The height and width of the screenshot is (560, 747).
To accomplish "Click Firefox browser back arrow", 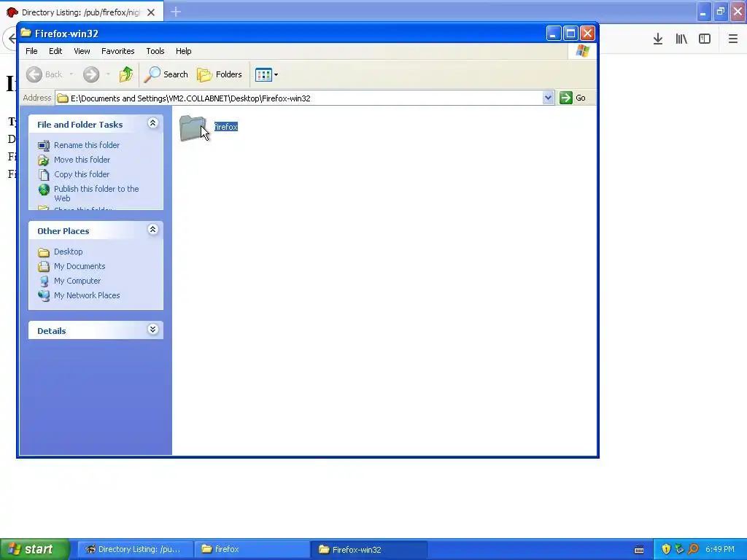I will point(10,39).
